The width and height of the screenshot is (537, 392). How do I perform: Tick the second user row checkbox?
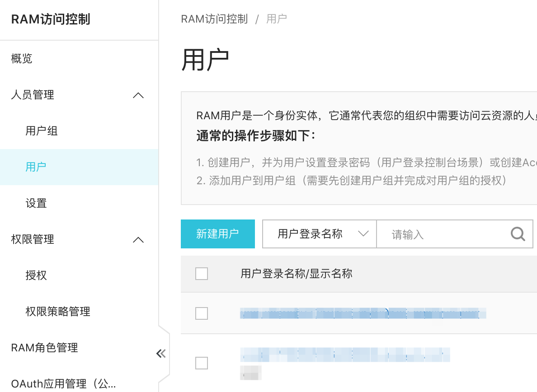pyautogui.click(x=202, y=363)
